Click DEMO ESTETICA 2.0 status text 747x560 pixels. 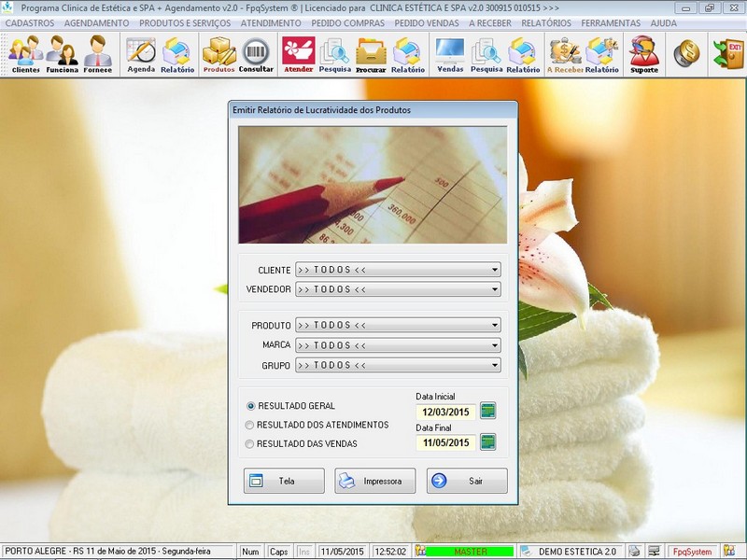click(x=577, y=552)
